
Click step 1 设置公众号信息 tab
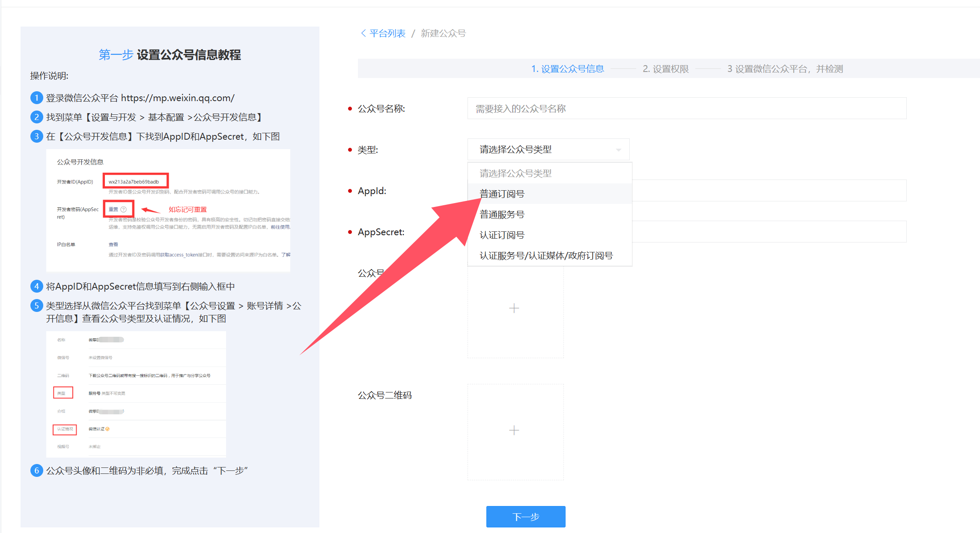pyautogui.click(x=567, y=69)
